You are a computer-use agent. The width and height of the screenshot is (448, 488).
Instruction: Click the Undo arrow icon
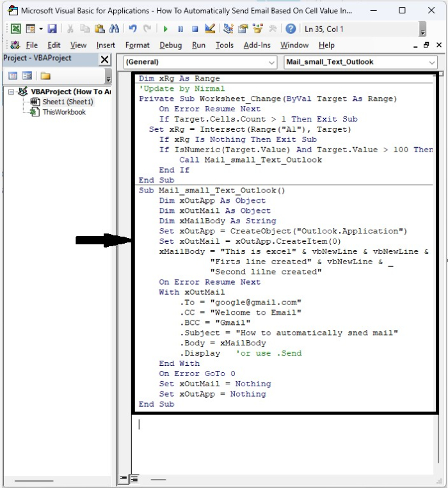132,29
